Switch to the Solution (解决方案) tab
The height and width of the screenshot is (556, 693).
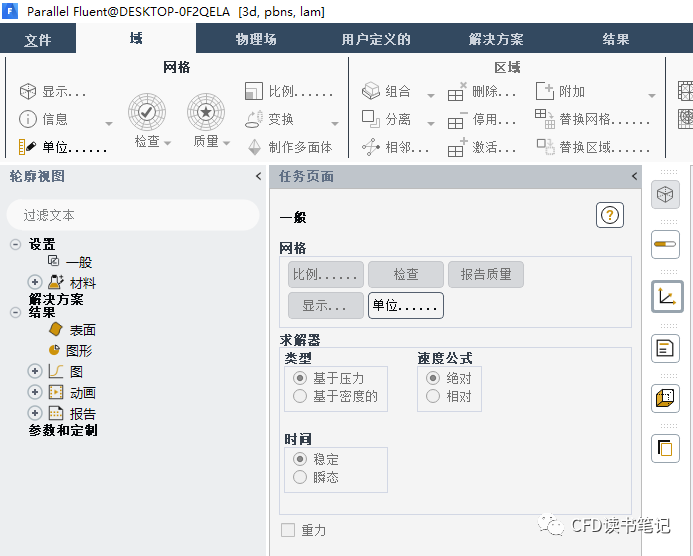click(496, 39)
